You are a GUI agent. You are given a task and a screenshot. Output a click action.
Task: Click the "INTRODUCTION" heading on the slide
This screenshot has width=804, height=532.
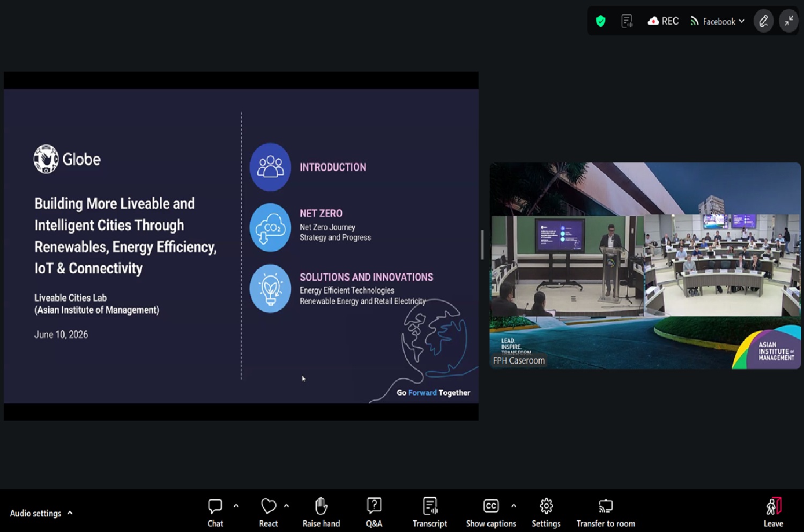point(333,167)
